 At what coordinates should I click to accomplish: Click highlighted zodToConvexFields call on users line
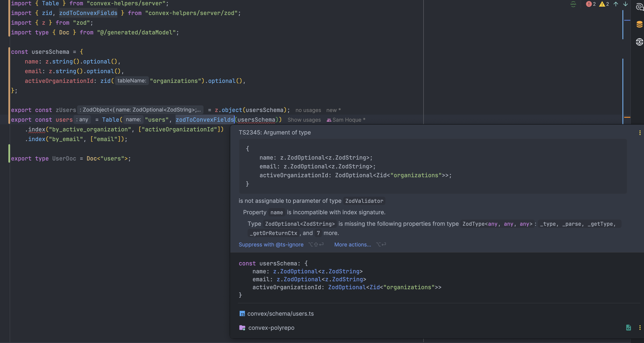click(x=205, y=120)
